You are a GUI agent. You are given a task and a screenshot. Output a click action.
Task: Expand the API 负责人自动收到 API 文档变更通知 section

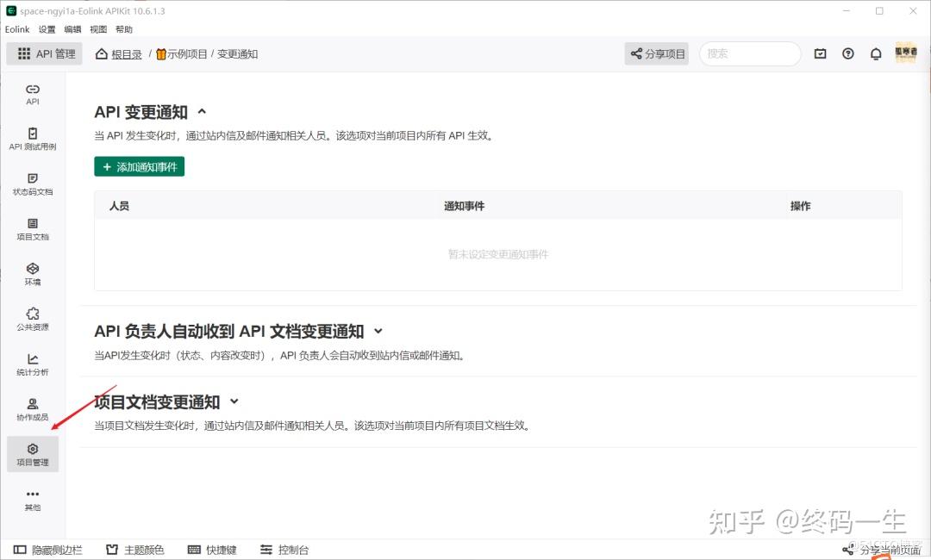click(379, 331)
